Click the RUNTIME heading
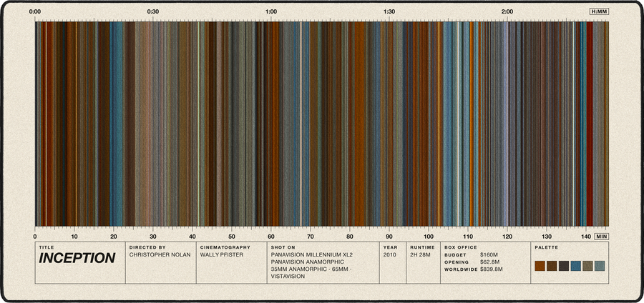Screen dimensions: 644x303 (422, 248)
